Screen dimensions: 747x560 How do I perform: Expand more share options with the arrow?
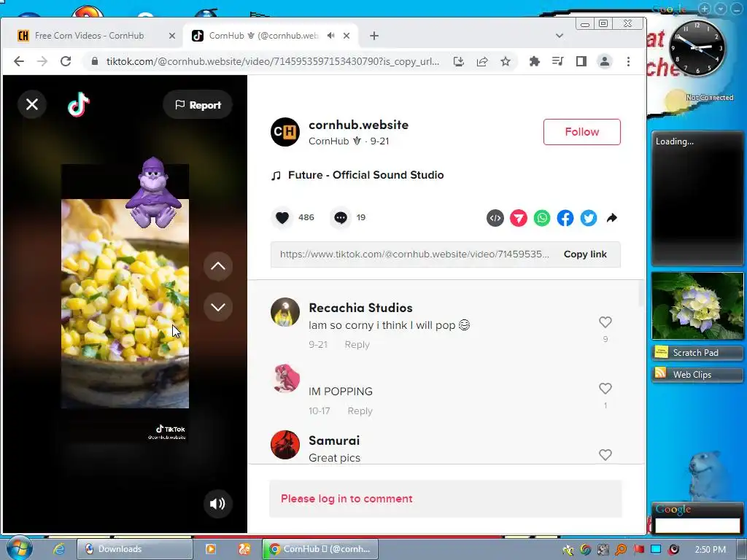(612, 218)
